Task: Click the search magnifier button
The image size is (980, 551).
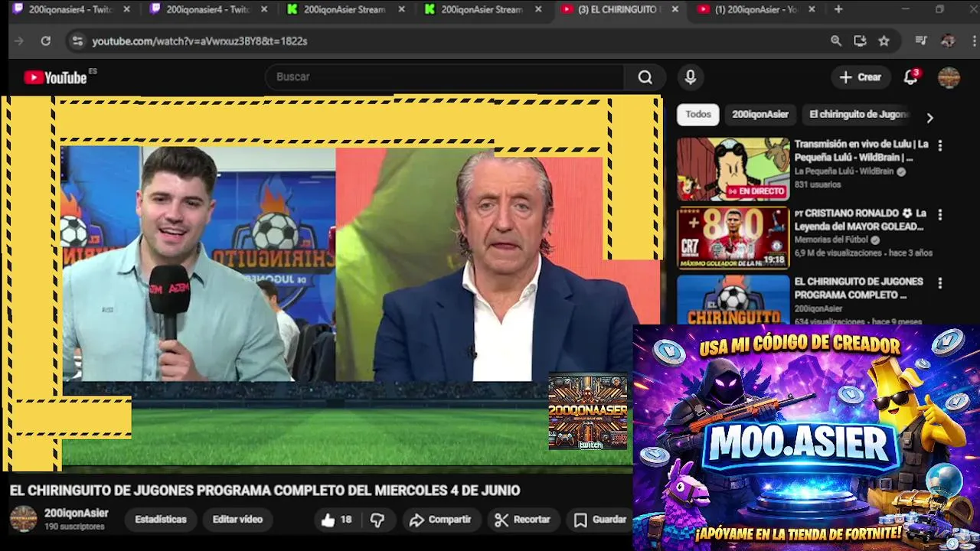Action: click(x=645, y=77)
